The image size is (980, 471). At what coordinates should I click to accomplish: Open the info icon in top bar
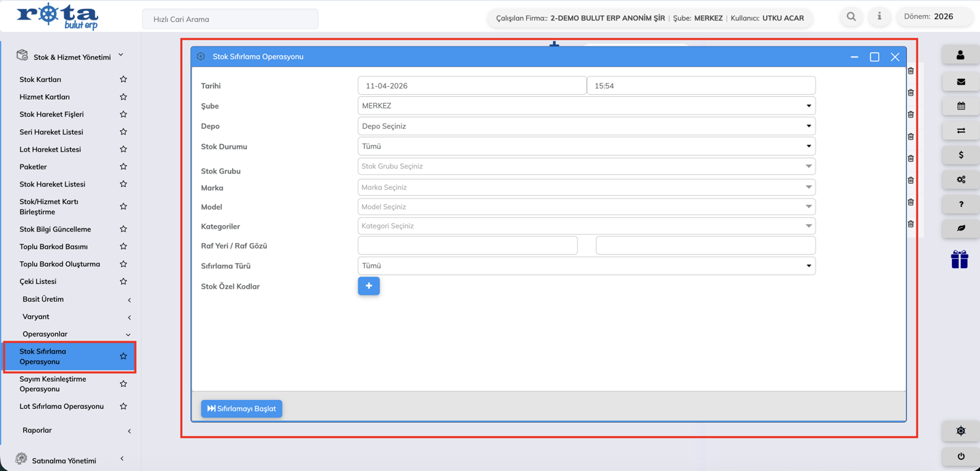[879, 16]
